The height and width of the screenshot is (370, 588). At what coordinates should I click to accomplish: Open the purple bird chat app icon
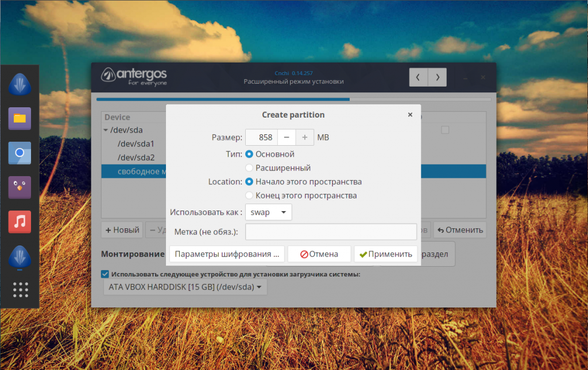point(20,188)
